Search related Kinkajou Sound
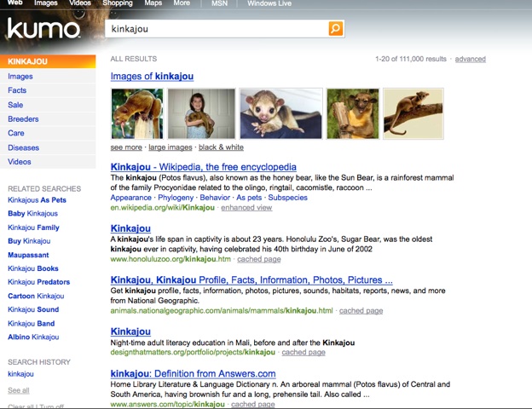This screenshot has width=532, height=409. (33, 309)
